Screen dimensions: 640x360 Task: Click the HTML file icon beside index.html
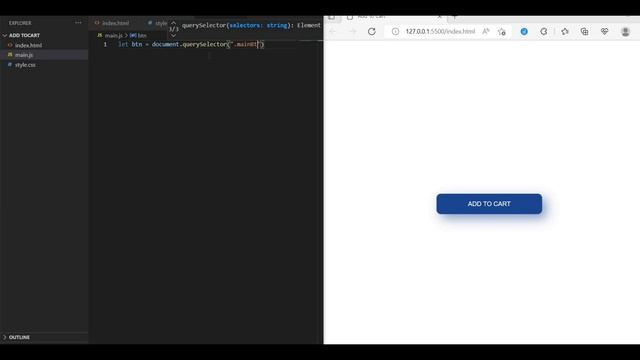10,45
